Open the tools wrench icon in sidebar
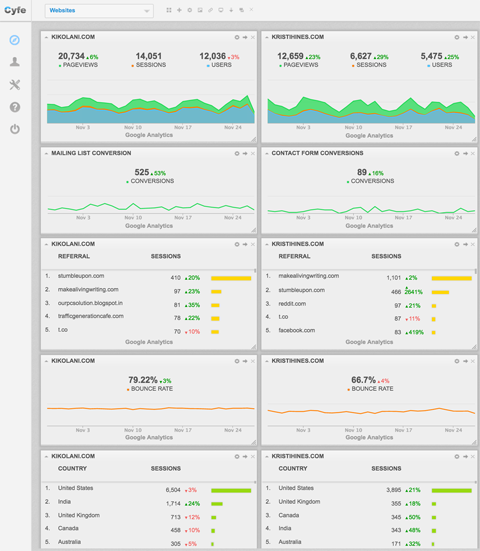The image size is (480, 551). [15, 85]
